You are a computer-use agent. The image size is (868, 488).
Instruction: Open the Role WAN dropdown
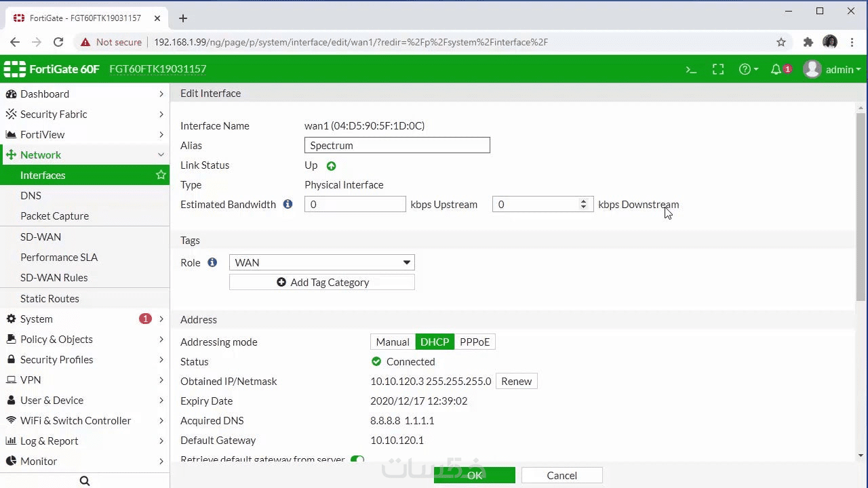click(322, 262)
